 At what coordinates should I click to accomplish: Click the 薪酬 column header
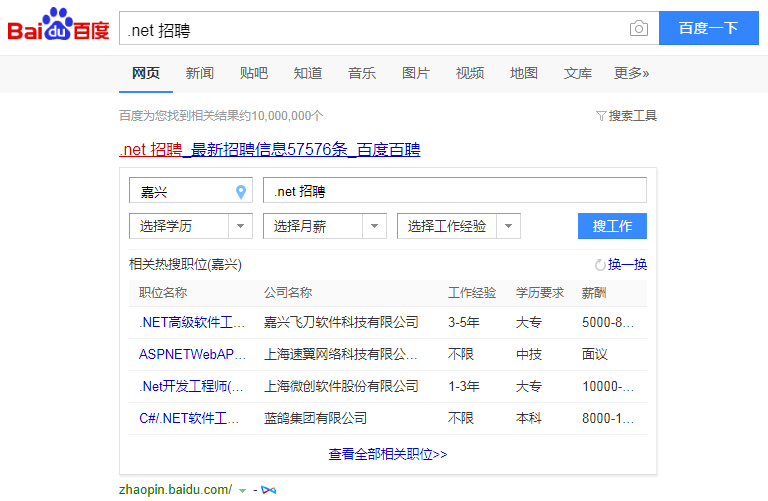tap(594, 293)
